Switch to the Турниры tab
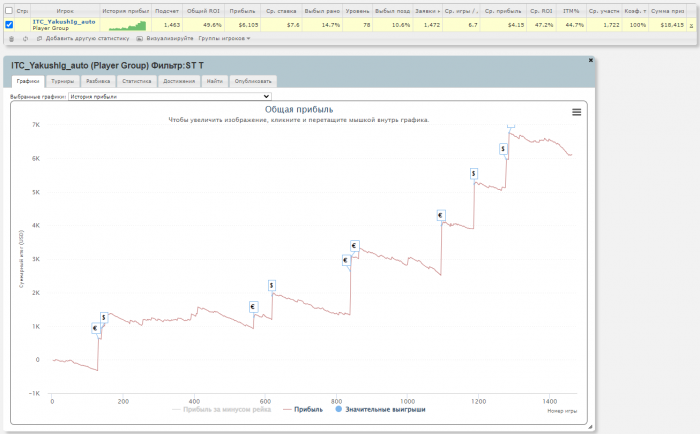700x434 pixels. tap(62, 81)
